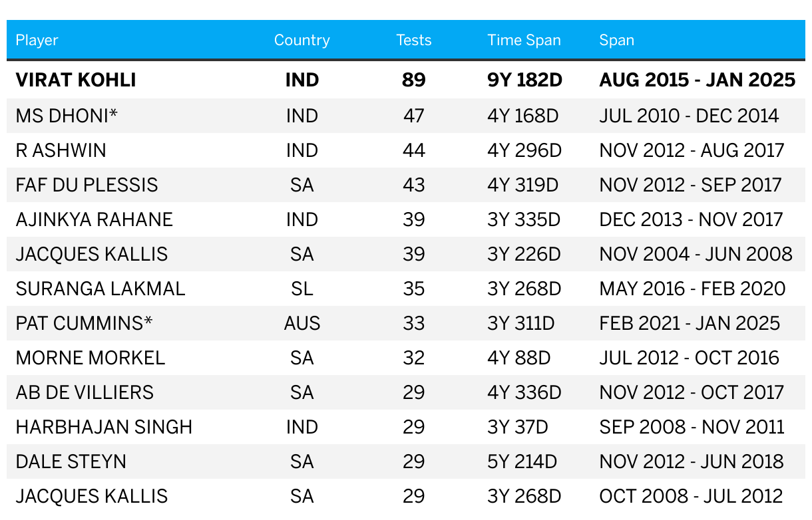Select MORNE MORKEL player name
The image size is (812, 520).
coord(91,358)
